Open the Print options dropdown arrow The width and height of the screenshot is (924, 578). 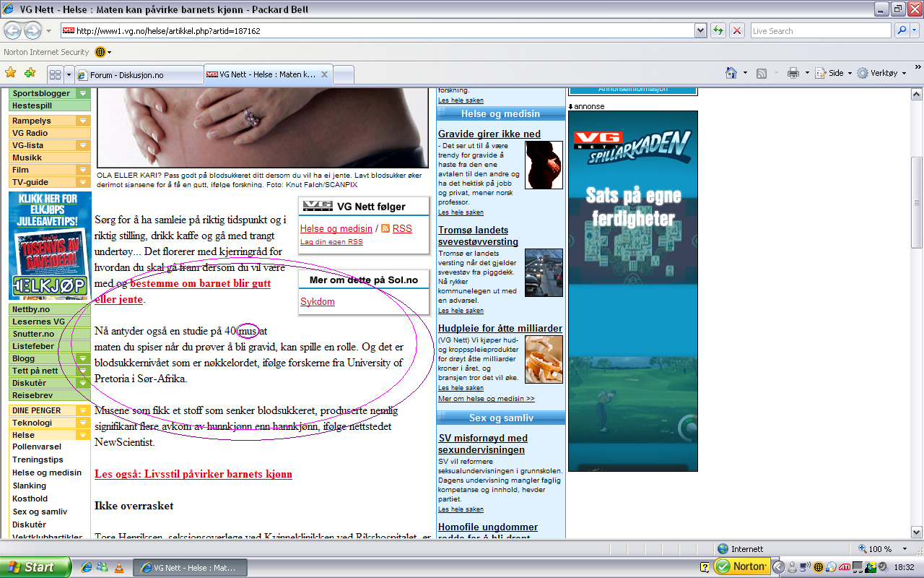(x=806, y=73)
